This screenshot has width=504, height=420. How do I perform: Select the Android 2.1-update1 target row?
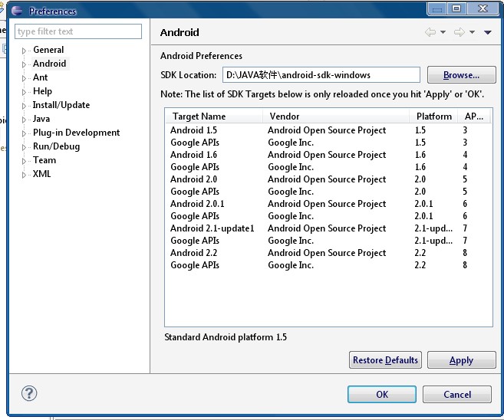coord(328,228)
